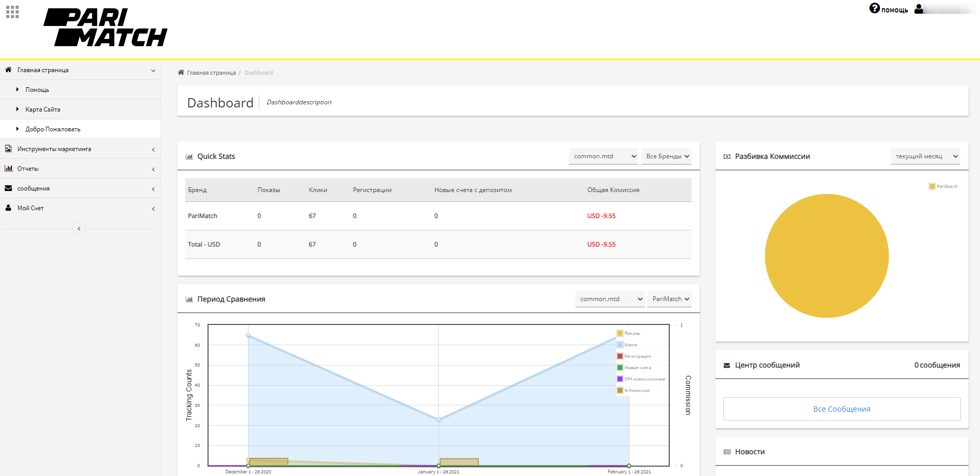Click the envelope icon beside сообщения in sidebar
980x476 pixels.
(x=8, y=188)
